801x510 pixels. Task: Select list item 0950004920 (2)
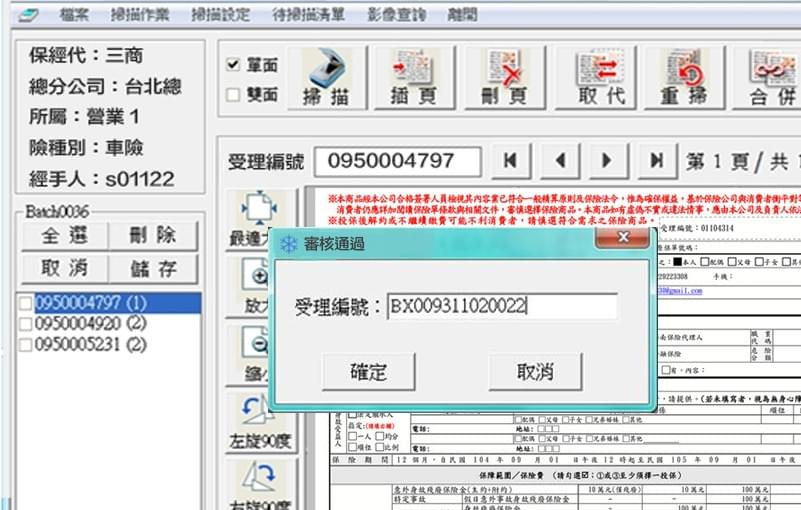coord(90,323)
